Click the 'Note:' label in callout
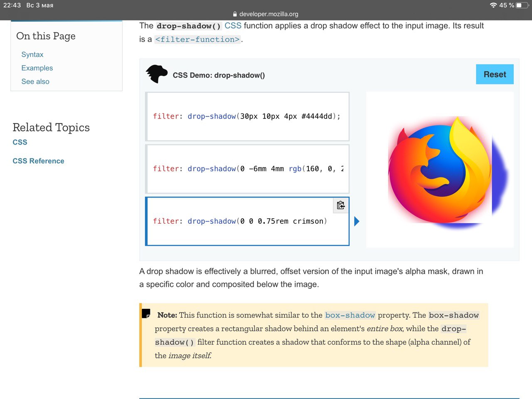Viewport: 532px width, 399px height. 167,315
